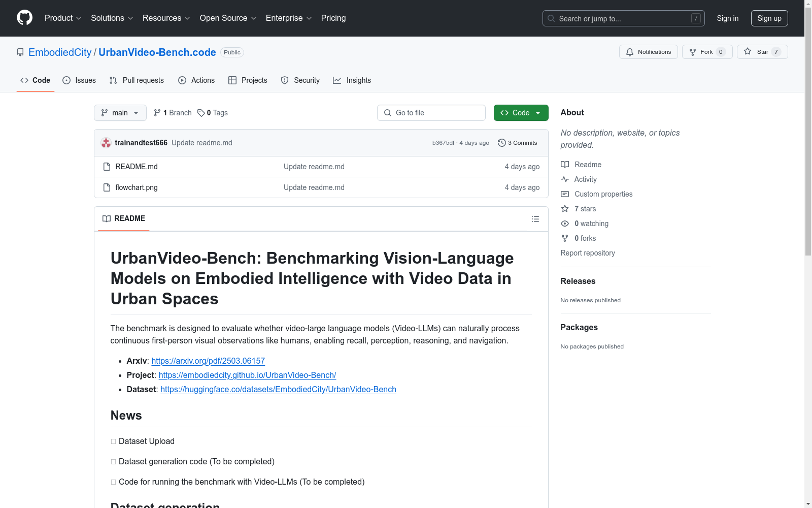
Task: Open the Actions tab
Action: click(x=196, y=80)
